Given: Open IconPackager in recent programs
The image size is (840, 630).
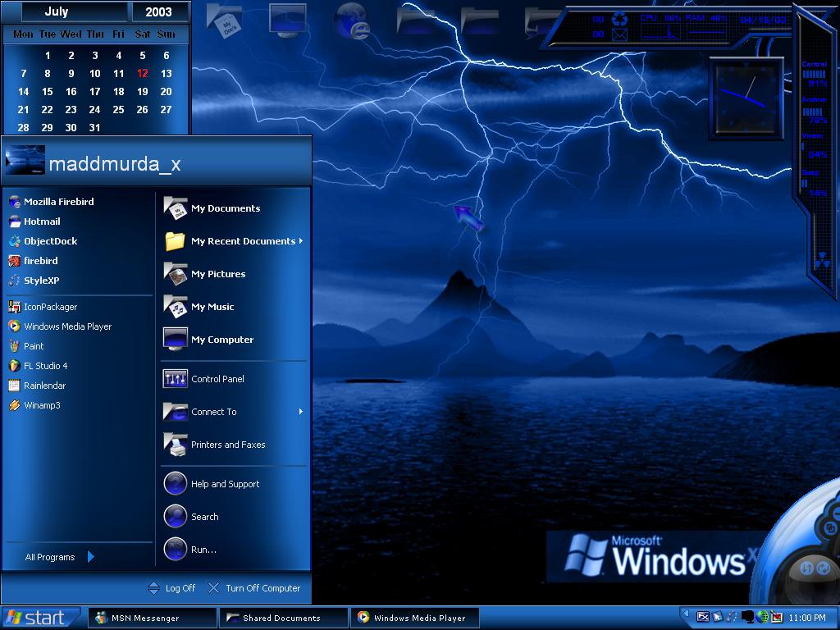Looking at the screenshot, I should click(43, 307).
